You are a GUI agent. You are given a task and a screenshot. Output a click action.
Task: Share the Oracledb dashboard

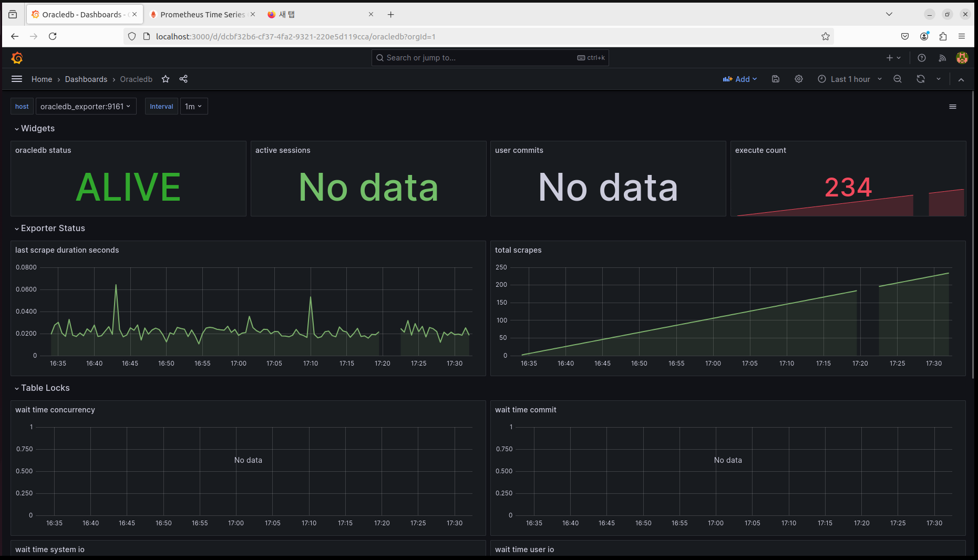pyautogui.click(x=183, y=79)
